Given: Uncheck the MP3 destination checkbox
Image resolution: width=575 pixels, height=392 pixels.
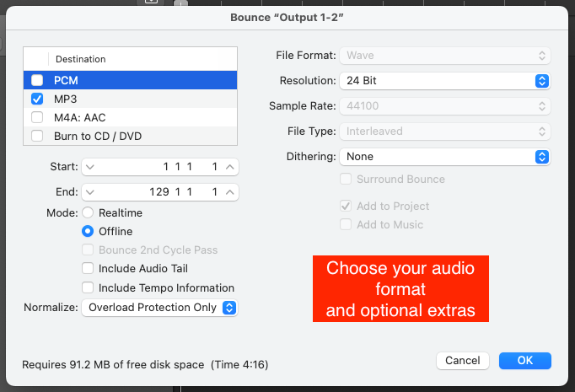Looking at the screenshot, I should click(x=37, y=99).
